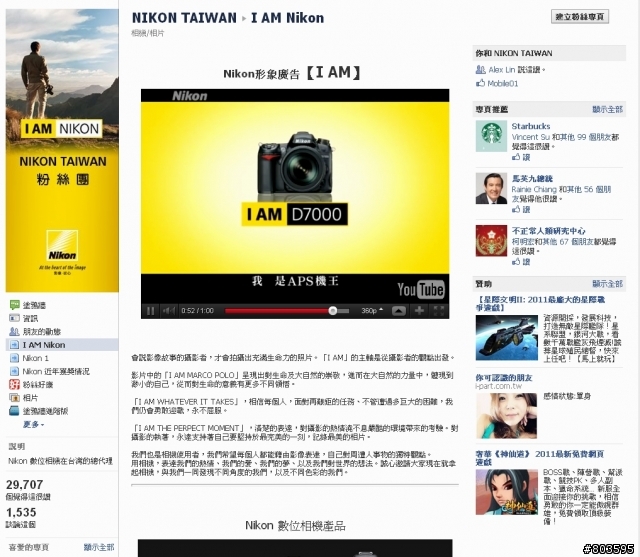Image resolution: width=640 pixels, height=557 pixels.
Task: Show all favorite pages in sidebar
Action: pos(99,547)
